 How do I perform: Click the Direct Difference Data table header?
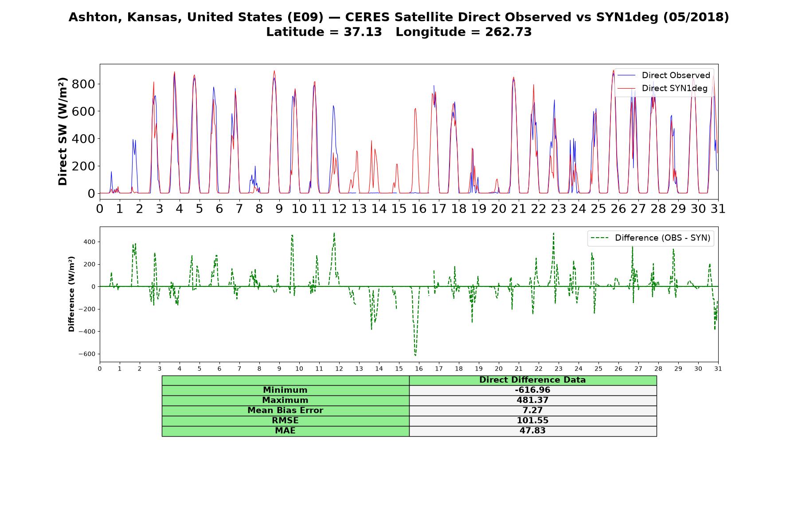pyautogui.click(x=532, y=380)
